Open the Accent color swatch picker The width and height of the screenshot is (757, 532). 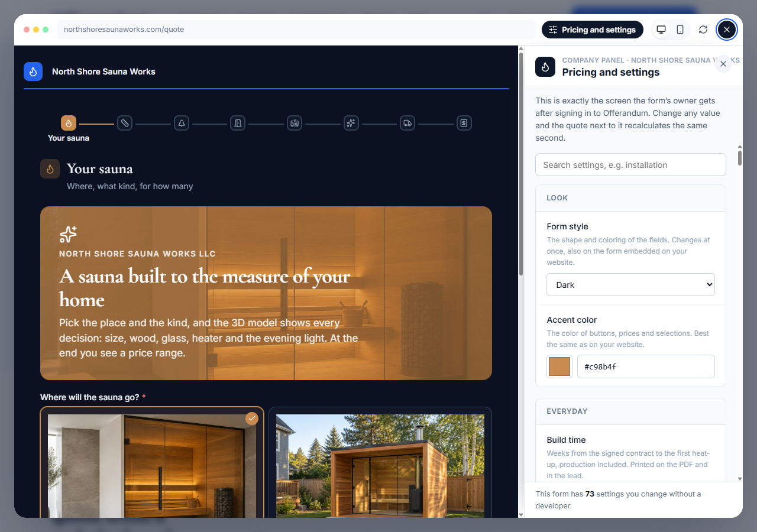(559, 366)
